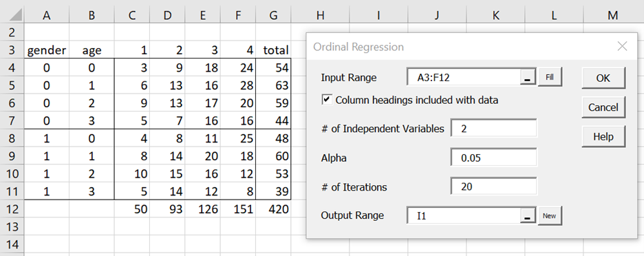Viewport: 644px width, 256px height.
Task: Click cell containing 126 in row 12
Action: [202, 209]
